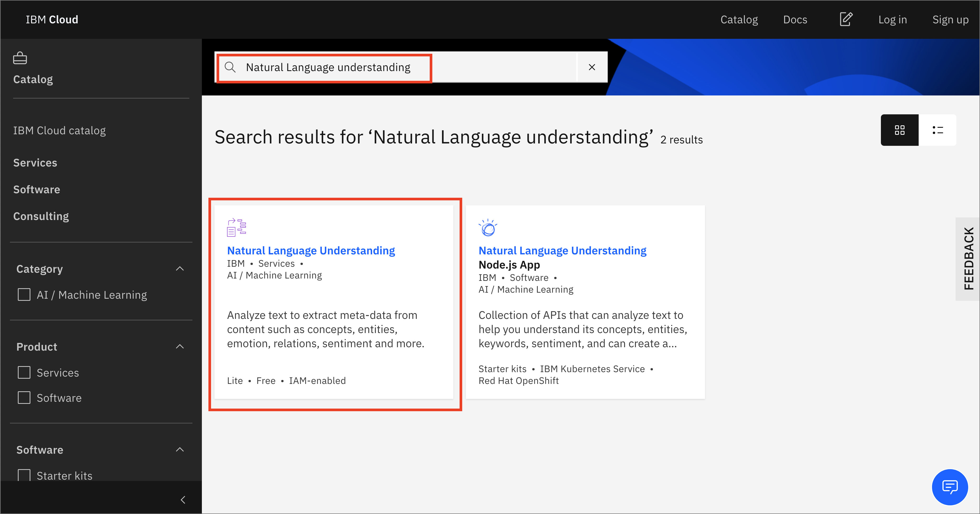Click the search magnifier icon
This screenshot has height=514, width=980.
coord(230,67)
